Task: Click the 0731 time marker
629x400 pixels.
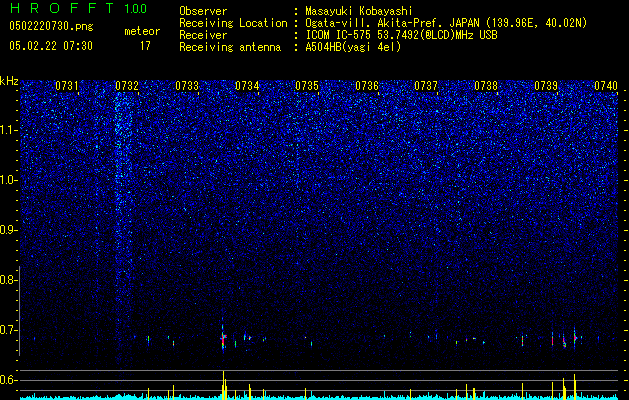Action: pyautogui.click(x=67, y=86)
